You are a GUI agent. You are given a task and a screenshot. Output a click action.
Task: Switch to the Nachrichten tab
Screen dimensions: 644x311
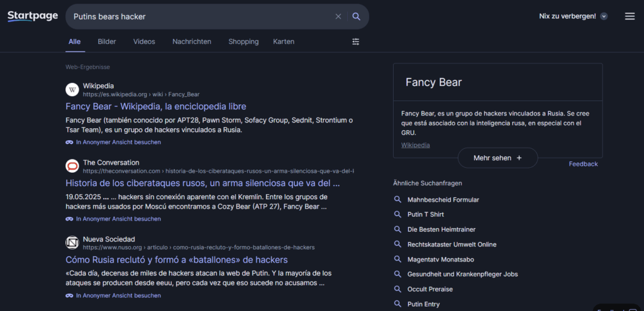tap(192, 41)
